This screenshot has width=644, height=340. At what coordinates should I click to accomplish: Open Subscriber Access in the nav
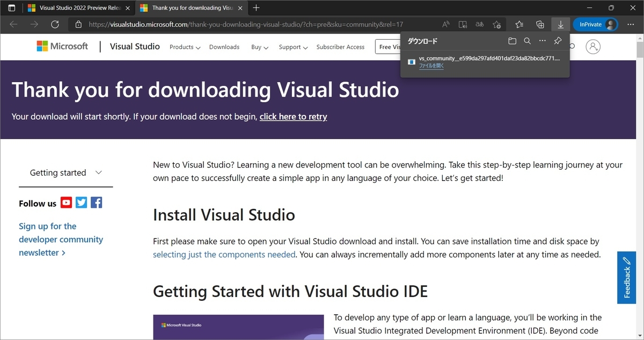coord(340,47)
